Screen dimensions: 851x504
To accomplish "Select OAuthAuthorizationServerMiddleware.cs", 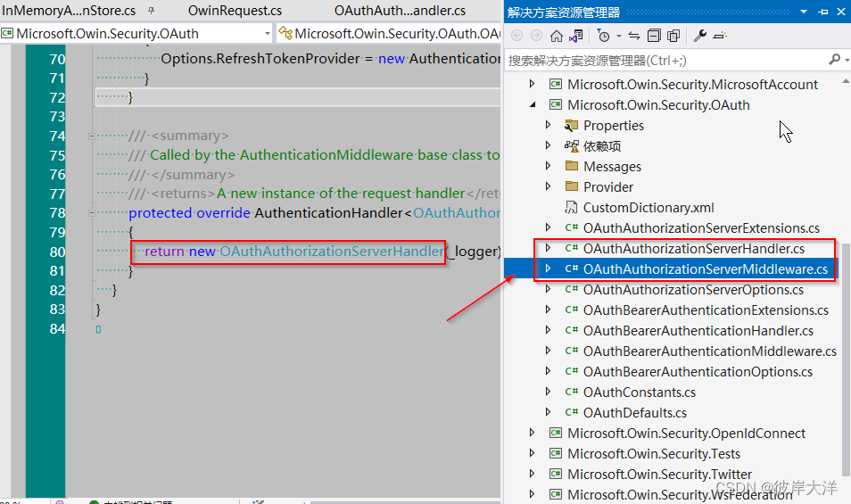I will point(706,269).
